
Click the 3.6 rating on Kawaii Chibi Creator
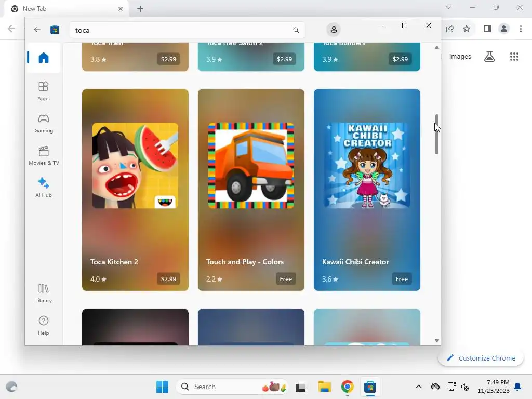[330, 279]
